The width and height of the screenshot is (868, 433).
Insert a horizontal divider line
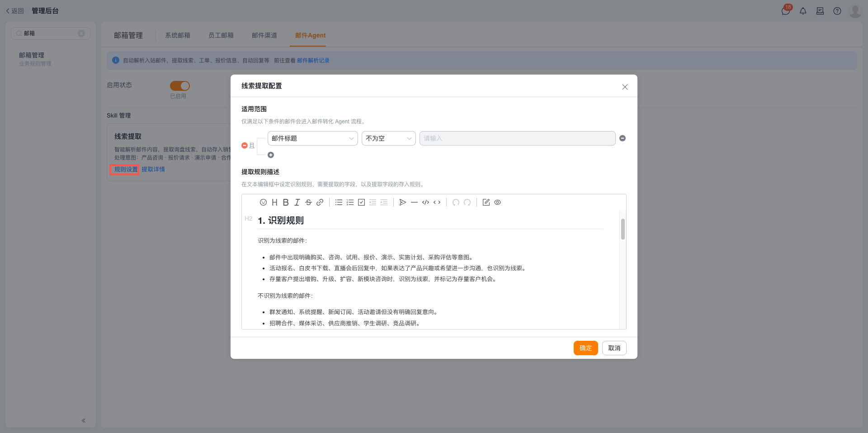(414, 202)
